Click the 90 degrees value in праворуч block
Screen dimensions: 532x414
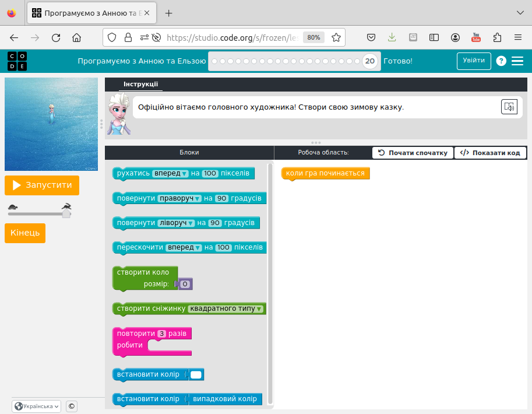click(x=221, y=198)
